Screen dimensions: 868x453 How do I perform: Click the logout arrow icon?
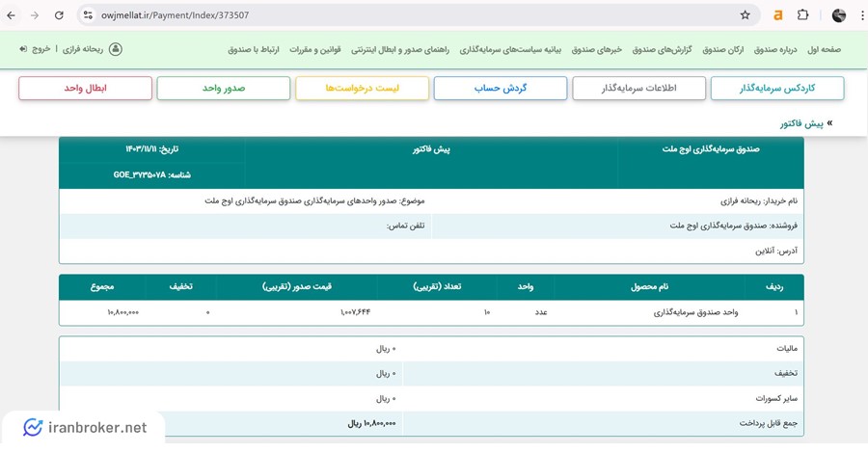[23, 49]
